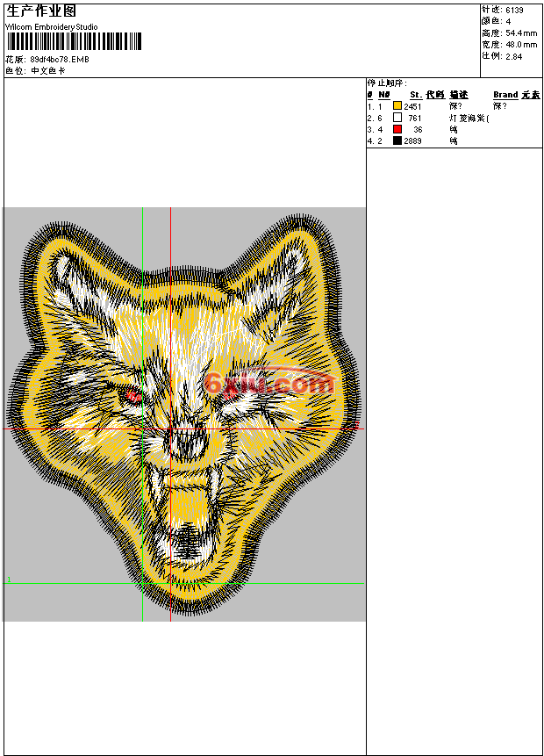Click the stop row label '4. 2'

coord(375,141)
